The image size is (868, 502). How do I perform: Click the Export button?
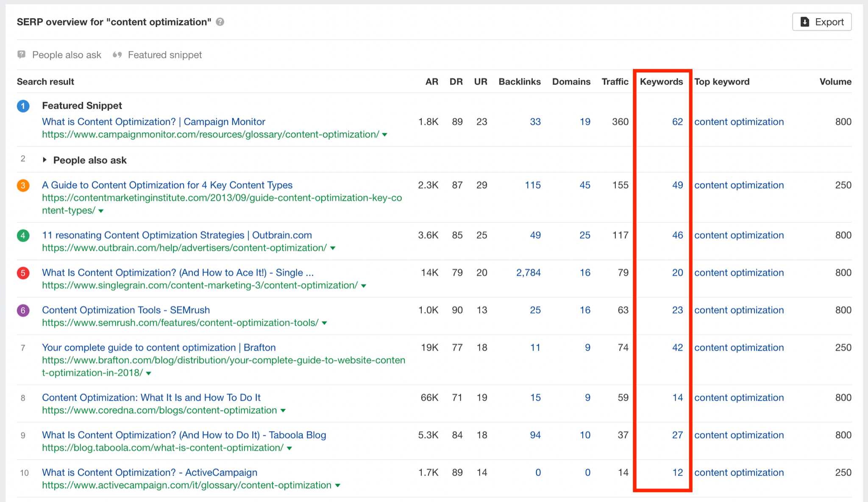point(821,22)
